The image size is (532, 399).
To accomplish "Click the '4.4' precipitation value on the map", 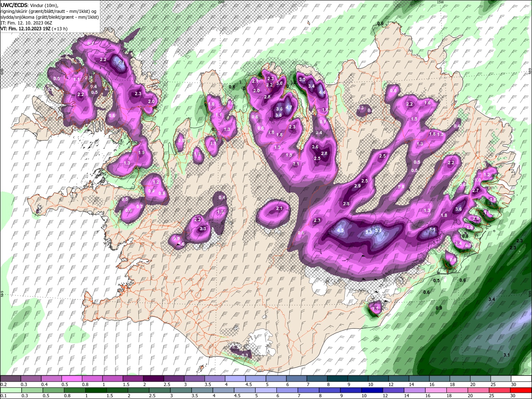I will click(x=321, y=92).
